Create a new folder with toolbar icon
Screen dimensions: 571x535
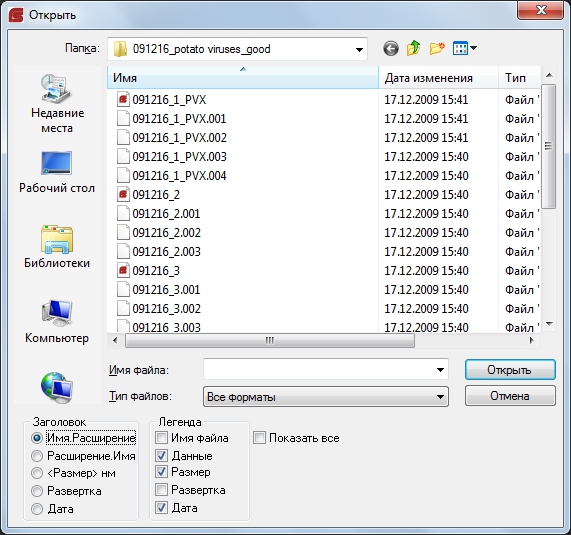(x=437, y=48)
